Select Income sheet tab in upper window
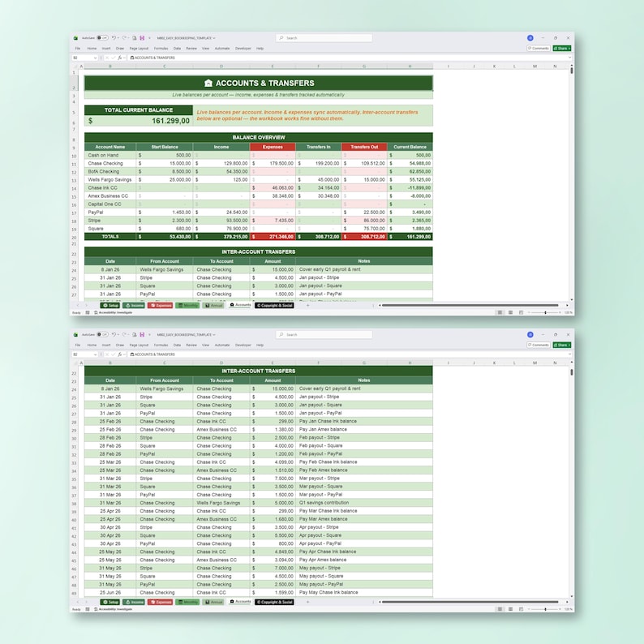 pos(134,306)
